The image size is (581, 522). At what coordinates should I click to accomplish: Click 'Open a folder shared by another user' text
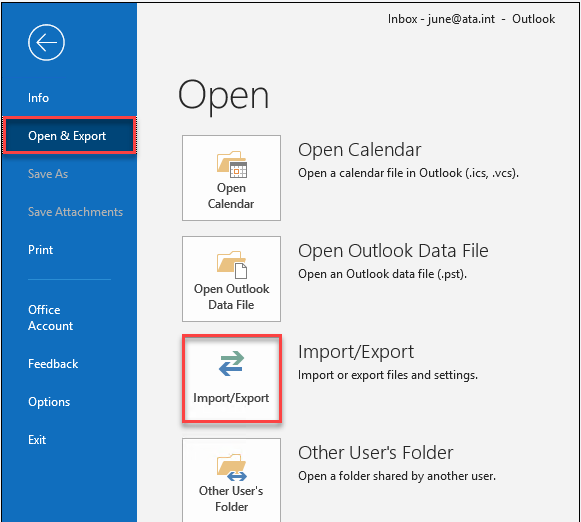point(397,476)
